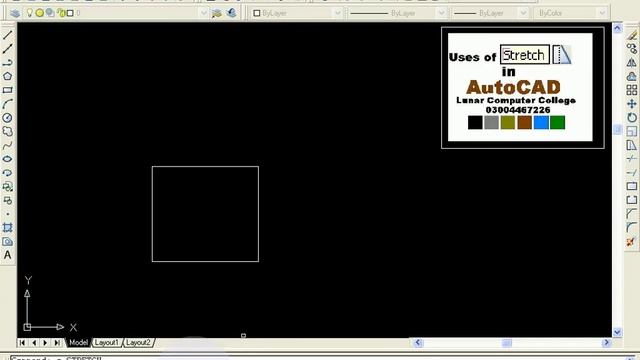
Task: Toggle layer 0 viewport freeze icon
Action: tap(50, 13)
